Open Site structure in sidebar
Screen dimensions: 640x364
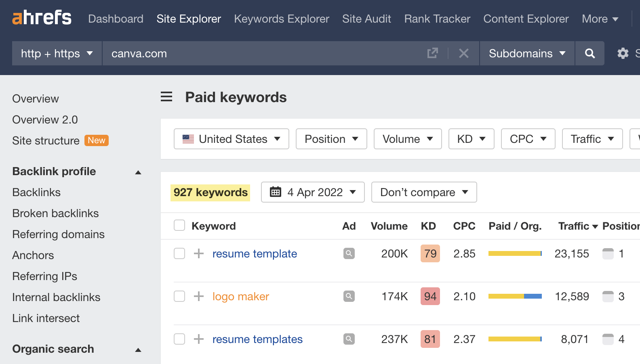tap(46, 141)
